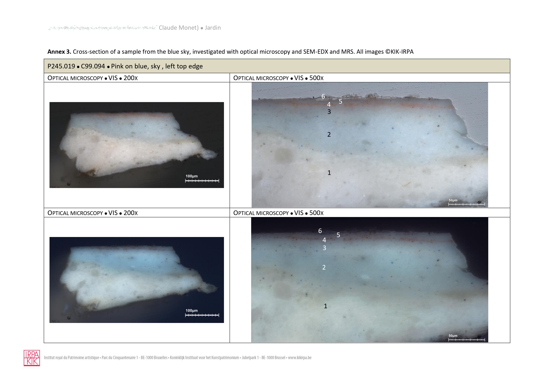This screenshot has width=555, height=392.
Task: Click the Claude Monet header text
Action: 179,28
